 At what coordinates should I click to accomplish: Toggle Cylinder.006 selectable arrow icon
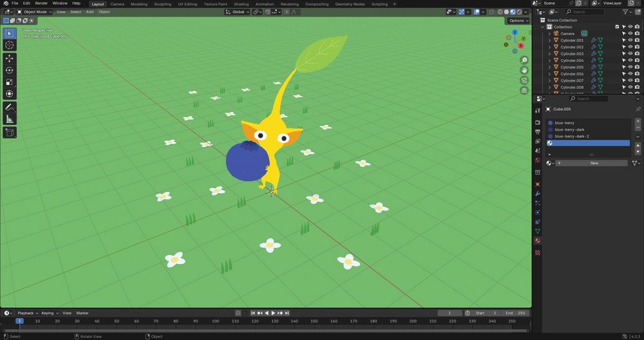point(624,74)
